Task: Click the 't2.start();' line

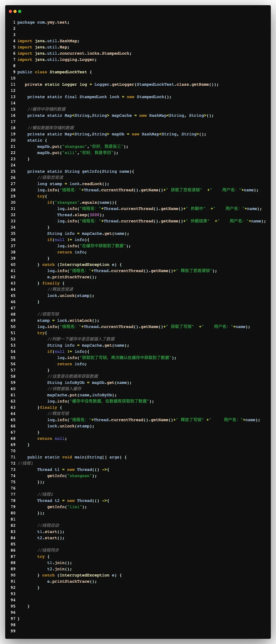Action: click(51, 538)
